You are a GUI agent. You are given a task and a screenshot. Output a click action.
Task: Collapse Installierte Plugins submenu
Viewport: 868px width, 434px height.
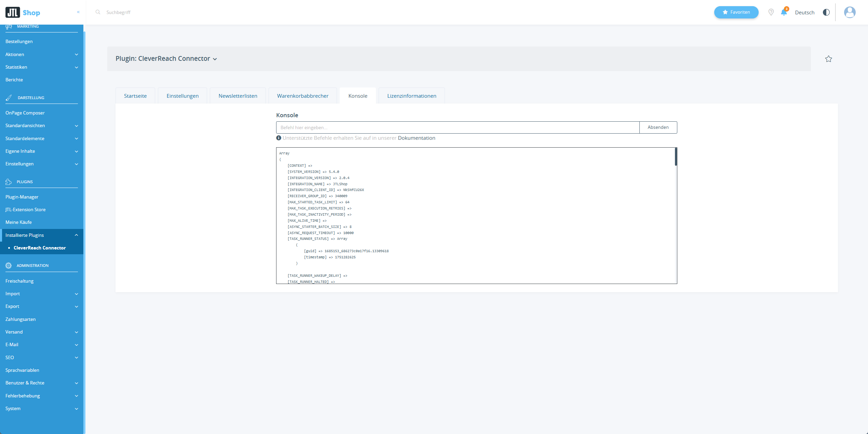tap(42, 235)
